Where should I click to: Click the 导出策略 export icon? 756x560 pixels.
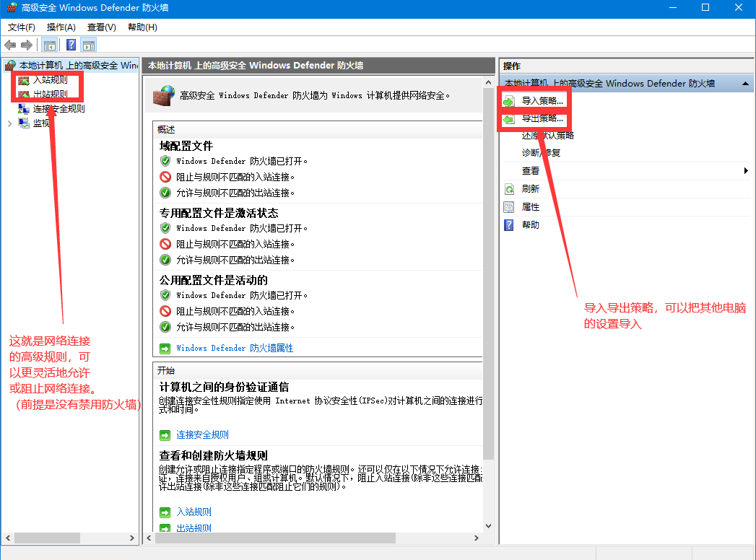pyautogui.click(x=509, y=119)
